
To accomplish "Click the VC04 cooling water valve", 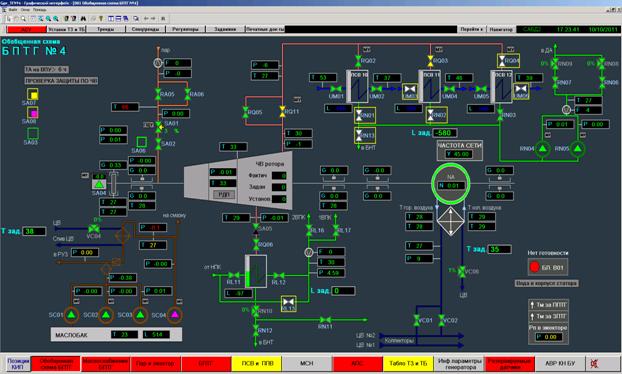I will click(94, 229).
